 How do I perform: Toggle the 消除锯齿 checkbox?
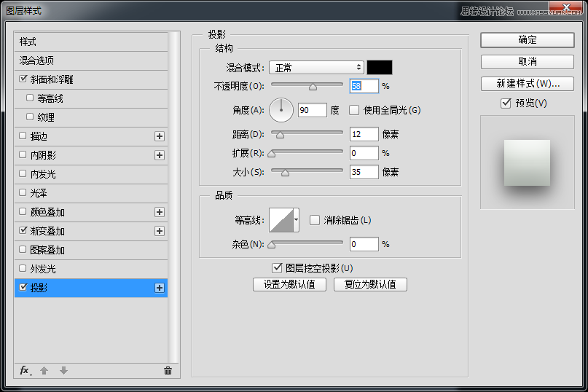pos(315,220)
